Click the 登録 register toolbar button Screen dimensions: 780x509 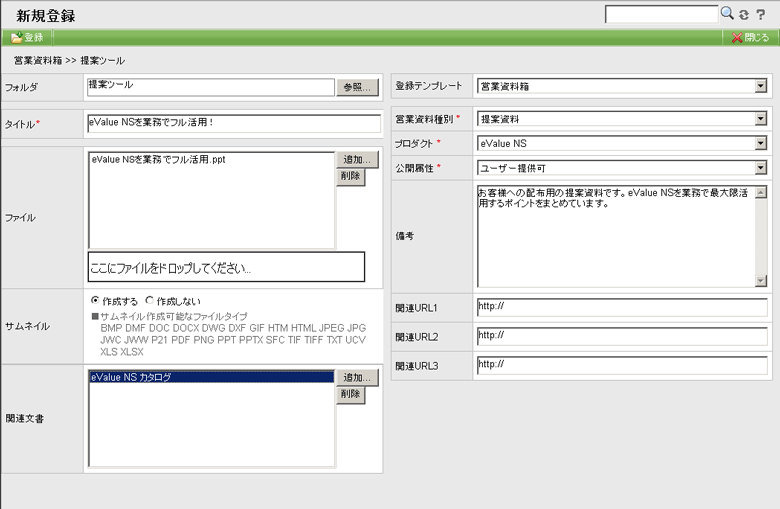coord(27,37)
